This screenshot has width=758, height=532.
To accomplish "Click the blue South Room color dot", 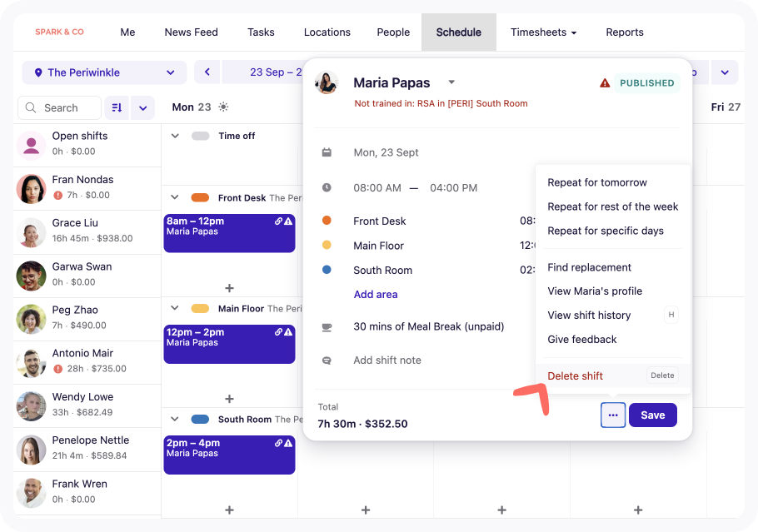I will [327, 270].
